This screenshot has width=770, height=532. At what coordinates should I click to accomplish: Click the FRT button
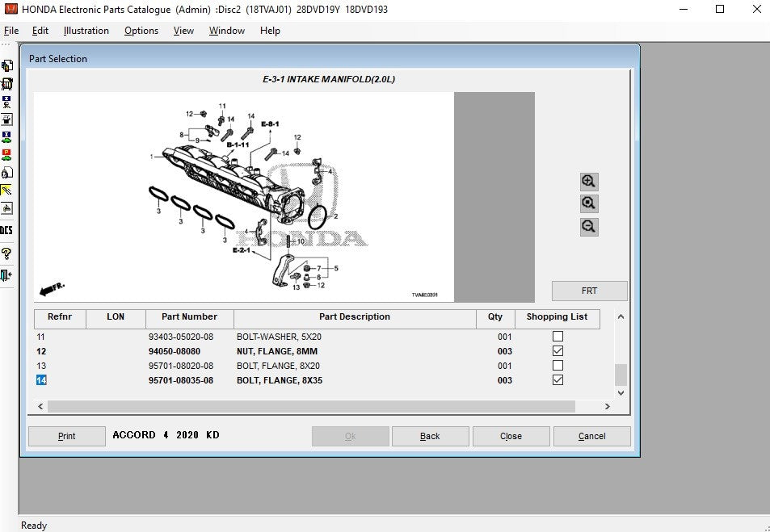pos(589,291)
